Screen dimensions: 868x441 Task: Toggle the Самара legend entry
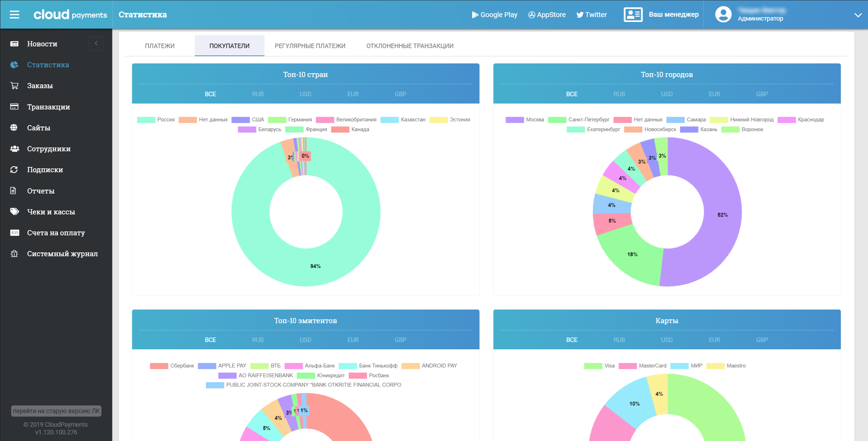tap(686, 120)
